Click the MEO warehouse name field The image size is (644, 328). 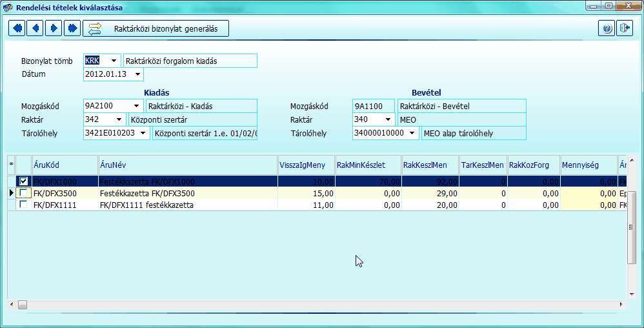coord(461,119)
